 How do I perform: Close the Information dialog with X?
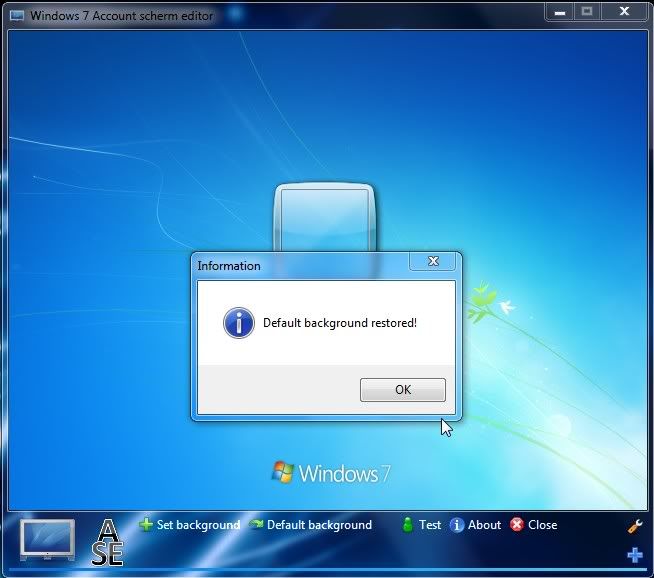(x=433, y=262)
